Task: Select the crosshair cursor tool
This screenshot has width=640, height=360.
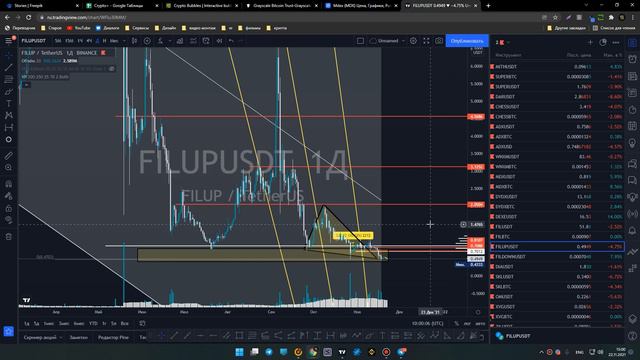Action: [8, 55]
